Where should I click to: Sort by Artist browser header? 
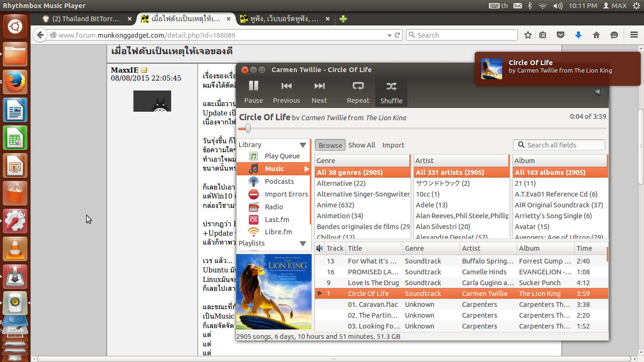click(x=461, y=161)
